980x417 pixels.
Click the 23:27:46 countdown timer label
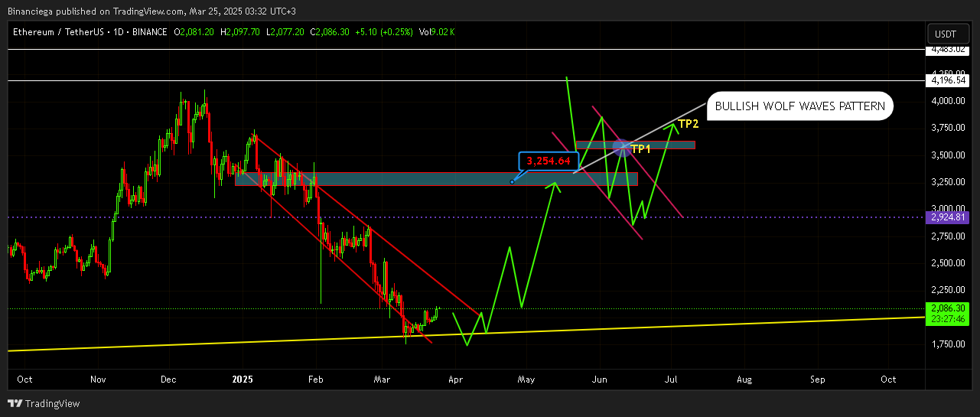(946, 319)
